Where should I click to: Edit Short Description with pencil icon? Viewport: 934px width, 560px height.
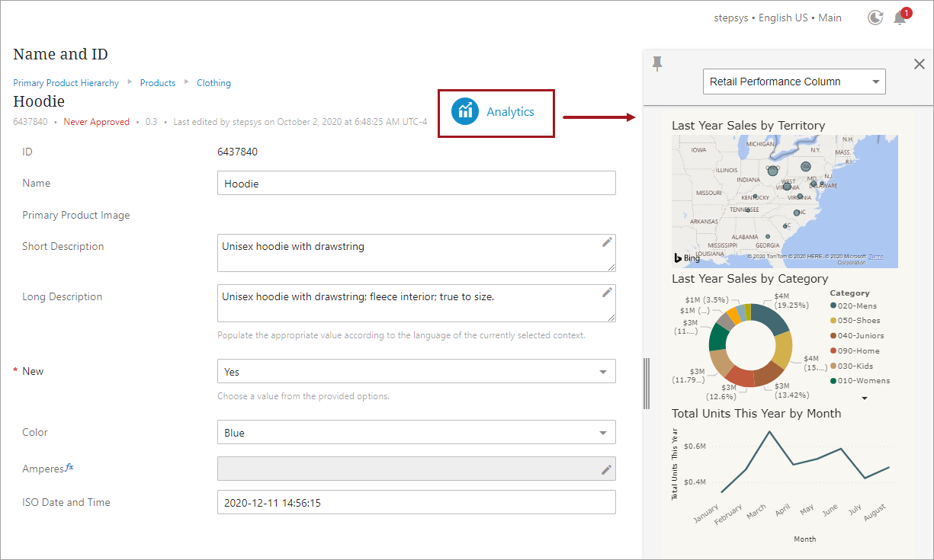(x=607, y=242)
